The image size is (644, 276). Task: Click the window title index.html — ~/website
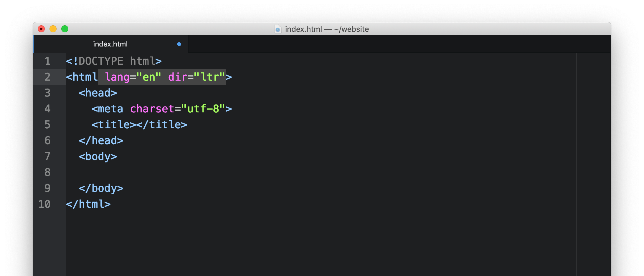(327, 29)
